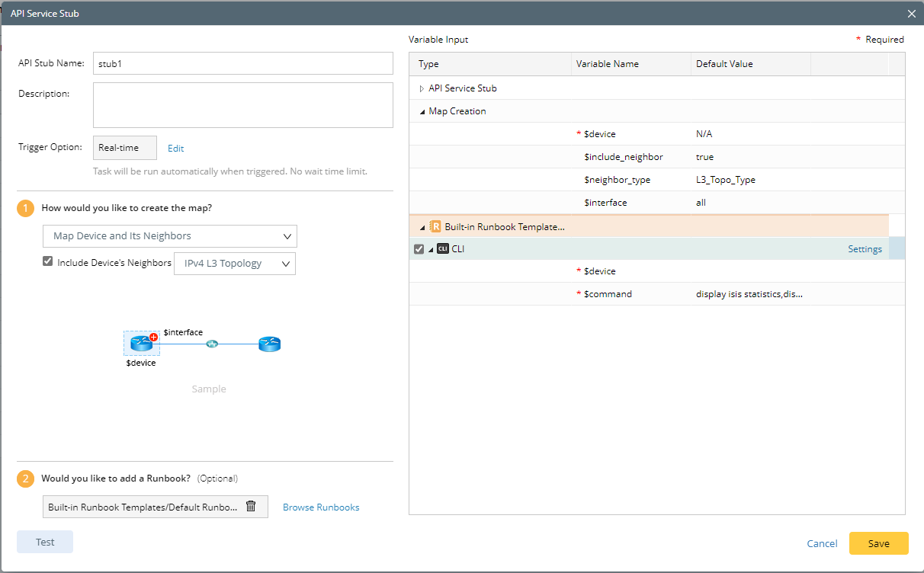The image size is (924, 573).
Task: Open the map creation method dropdown
Action: (170, 236)
